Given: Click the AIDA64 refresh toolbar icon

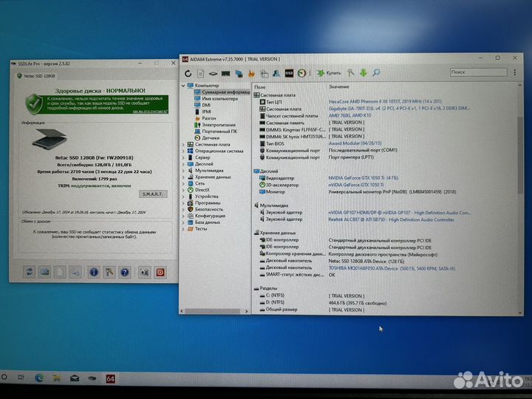Looking at the screenshot, I should [x=188, y=73].
